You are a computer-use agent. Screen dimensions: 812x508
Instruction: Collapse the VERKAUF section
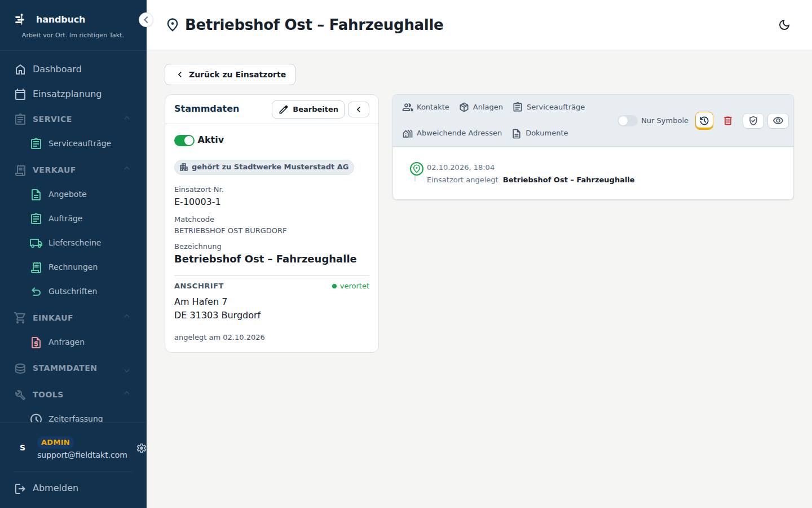point(73,170)
